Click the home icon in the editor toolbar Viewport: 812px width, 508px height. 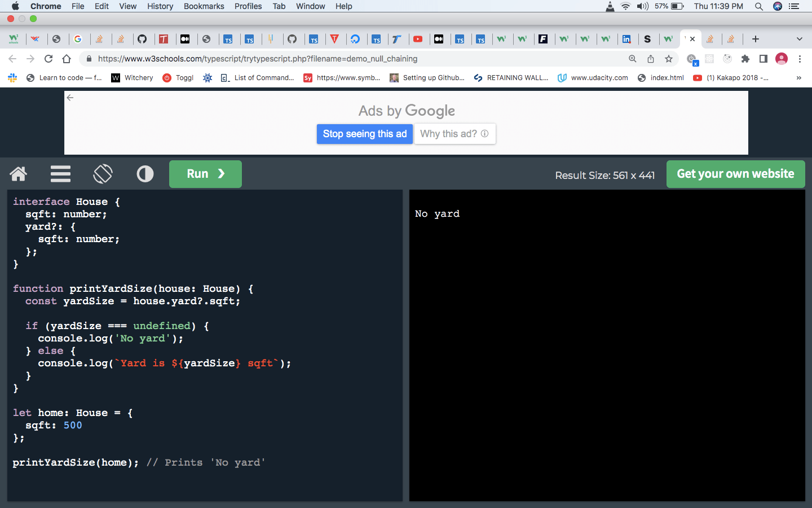[x=18, y=174]
